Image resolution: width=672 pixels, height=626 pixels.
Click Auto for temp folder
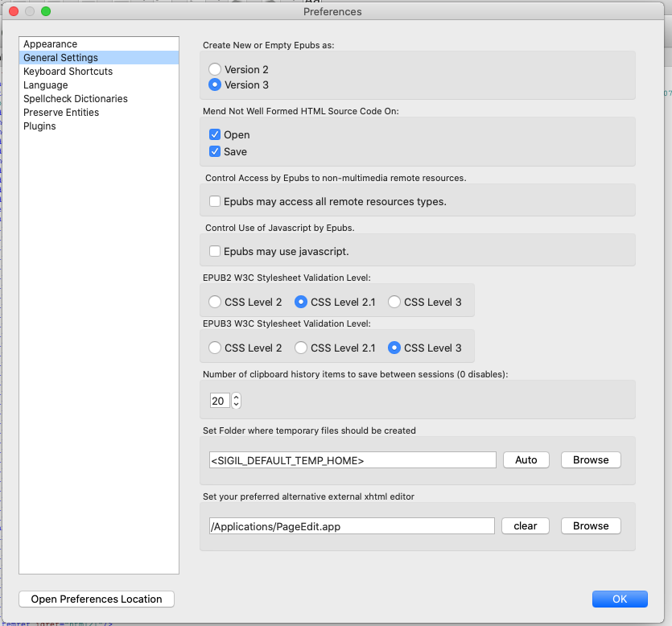(x=526, y=459)
